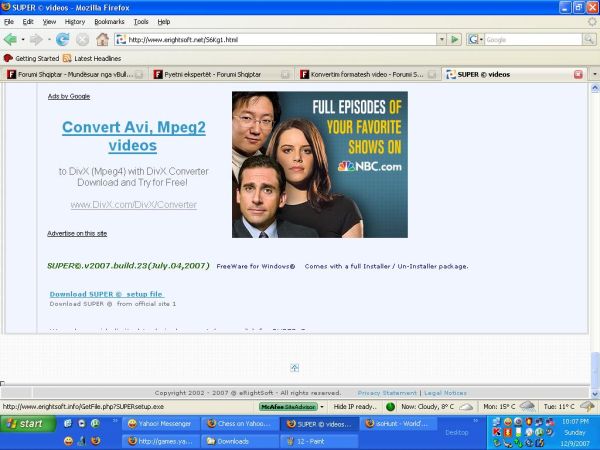
Task: Go to the Home page icon
Action: click(102, 39)
